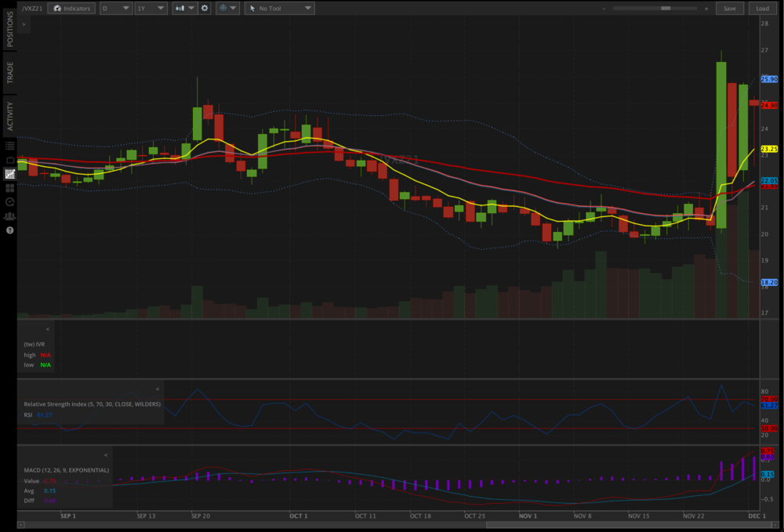Click the Save button
This screenshot has width=784, height=532.
[x=729, y=8]
